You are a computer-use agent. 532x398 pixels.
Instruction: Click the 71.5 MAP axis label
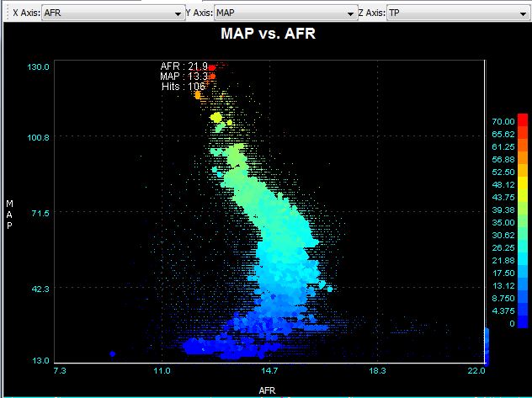pyautogui.click(x=40, y=213)
